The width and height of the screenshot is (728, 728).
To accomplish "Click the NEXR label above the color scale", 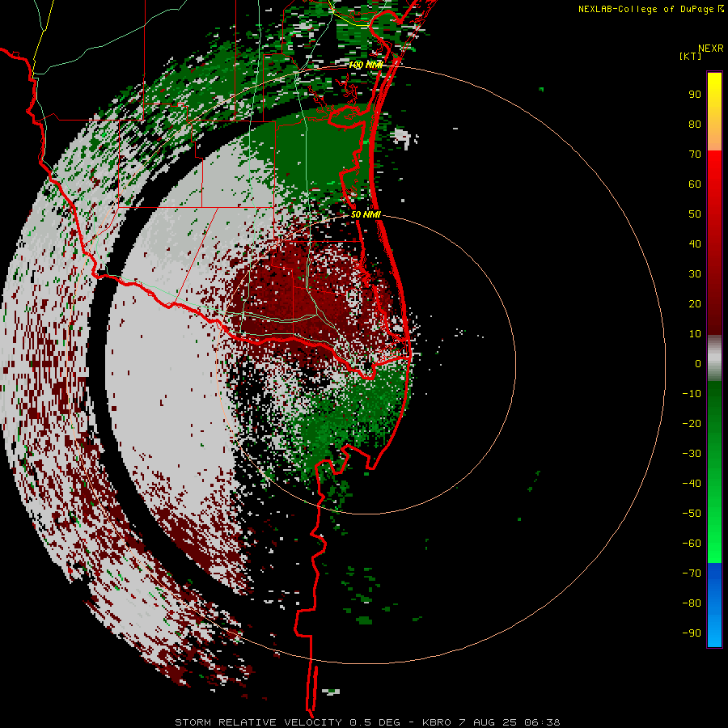I will (x=711, y=49).
